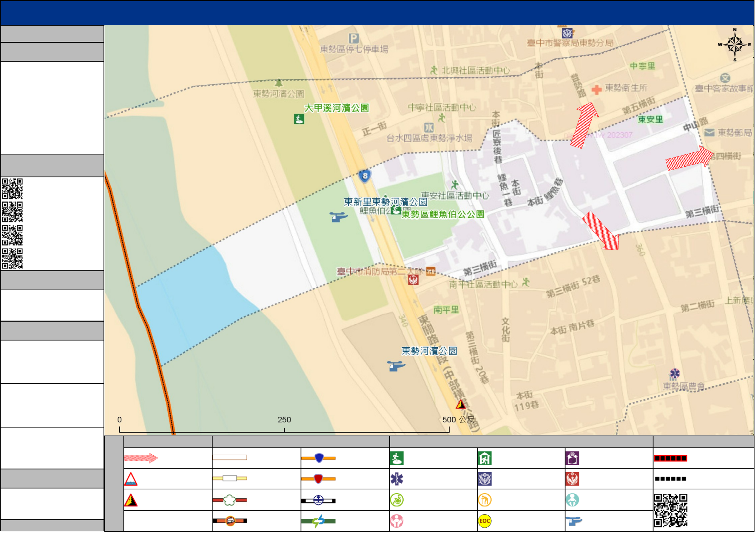
Task: Click the landslide warning triangle in the legend
Action: coord(131,501)
